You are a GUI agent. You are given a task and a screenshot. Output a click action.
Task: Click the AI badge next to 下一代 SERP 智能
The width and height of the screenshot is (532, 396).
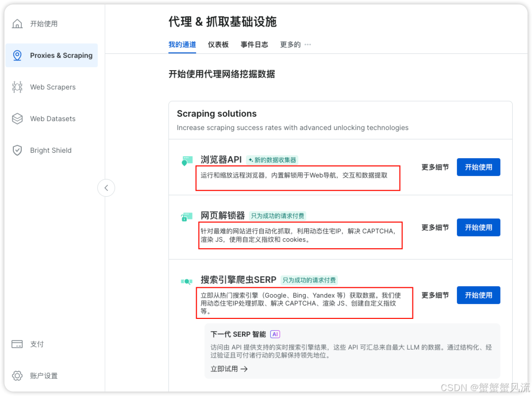[275, 334]
